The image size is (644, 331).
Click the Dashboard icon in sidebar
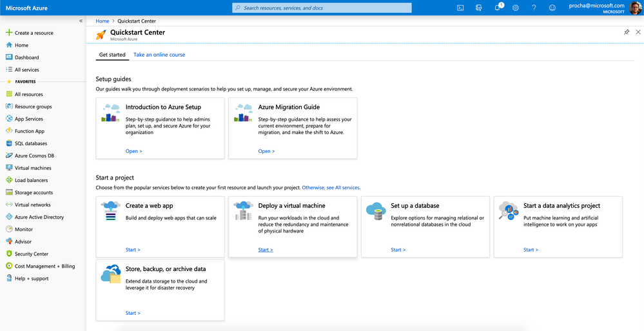(x=8, y=57)
